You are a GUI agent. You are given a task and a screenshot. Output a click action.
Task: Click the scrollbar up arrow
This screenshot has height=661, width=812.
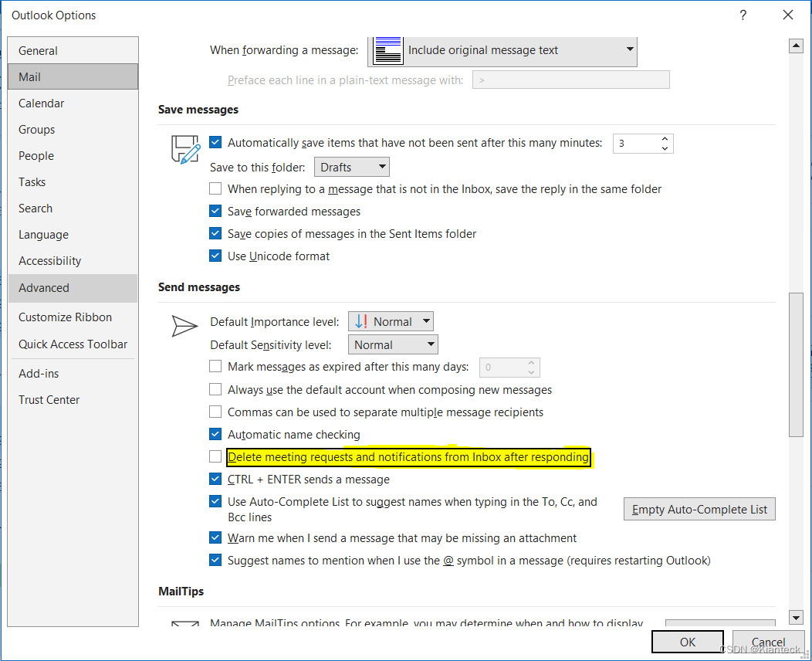tap(796, 46)
